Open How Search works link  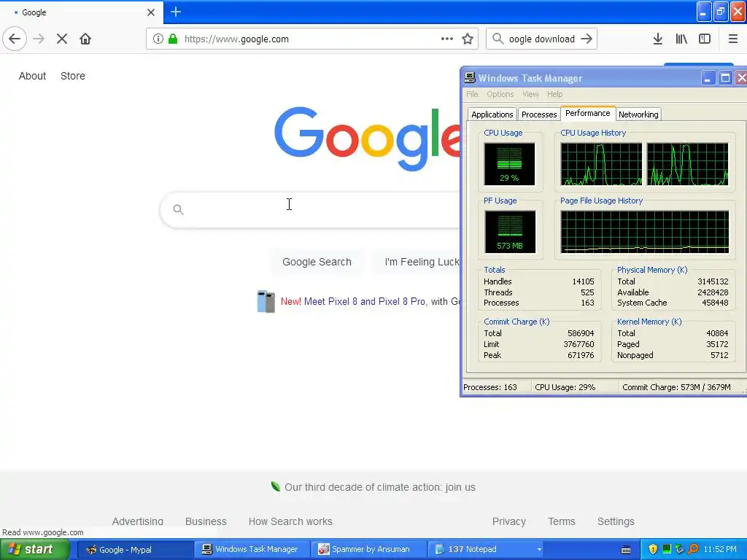(x=290, y=521)
